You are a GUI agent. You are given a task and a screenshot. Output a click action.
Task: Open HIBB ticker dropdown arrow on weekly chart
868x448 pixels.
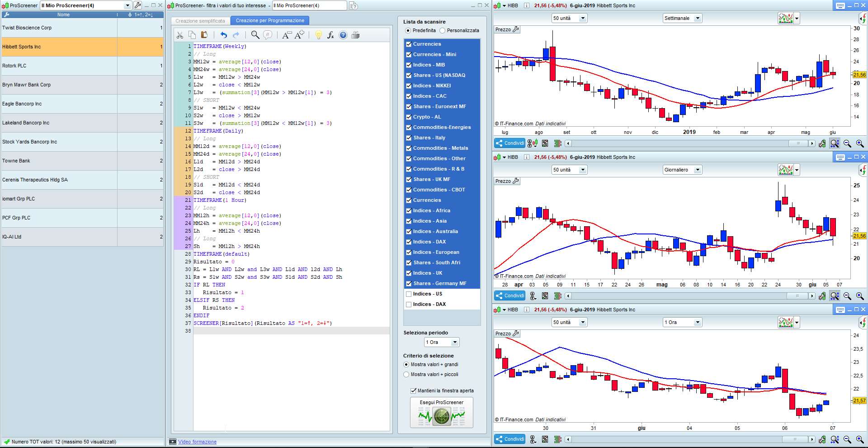pos(505,6)
